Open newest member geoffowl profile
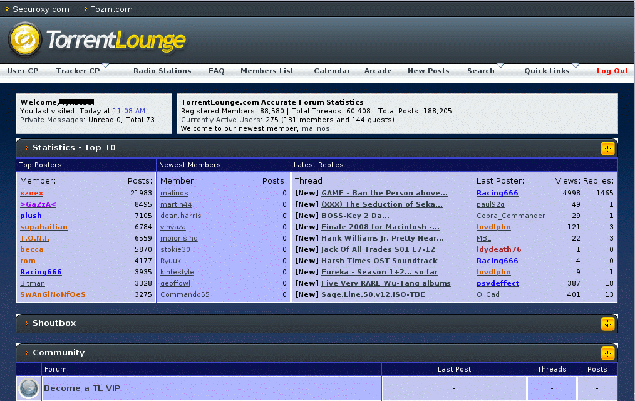This screenshot has height=401, width=635. click(x=175, y=284)
